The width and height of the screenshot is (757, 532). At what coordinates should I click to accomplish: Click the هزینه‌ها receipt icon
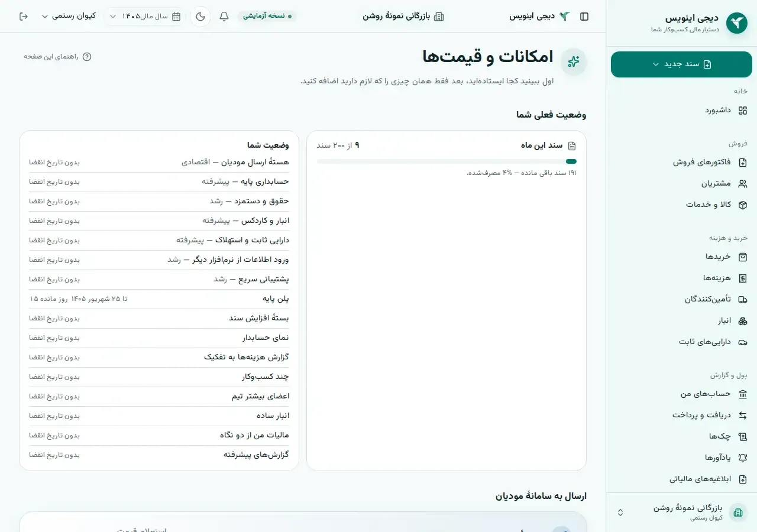click(x=743, y=278)
